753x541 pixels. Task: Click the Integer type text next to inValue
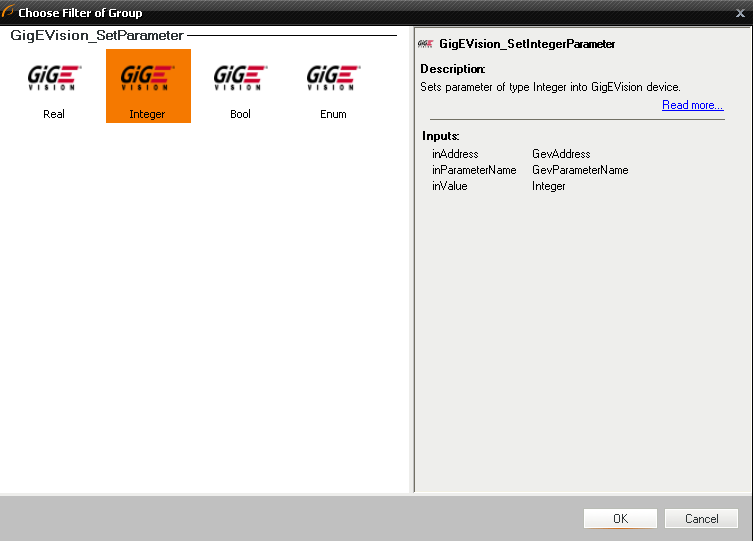tap(548, 186)
